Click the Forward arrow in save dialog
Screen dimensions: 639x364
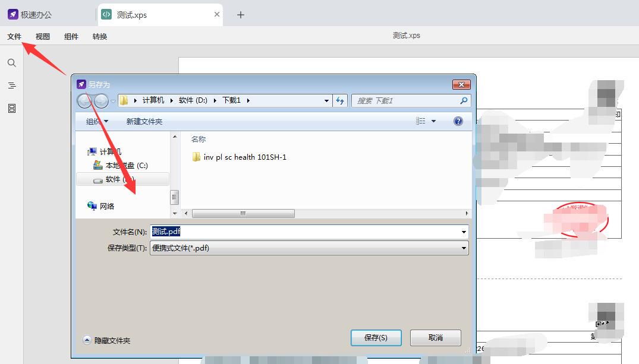tap(101, 100)
